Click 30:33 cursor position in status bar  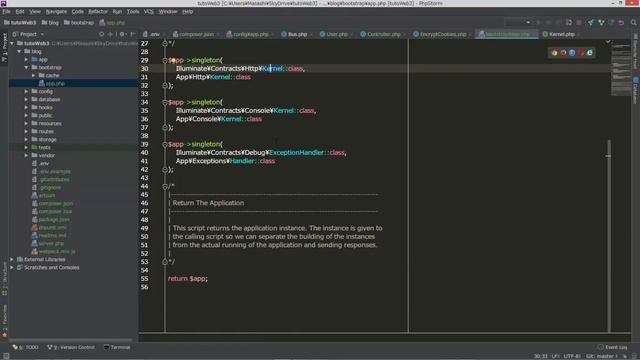click(541, 356)
